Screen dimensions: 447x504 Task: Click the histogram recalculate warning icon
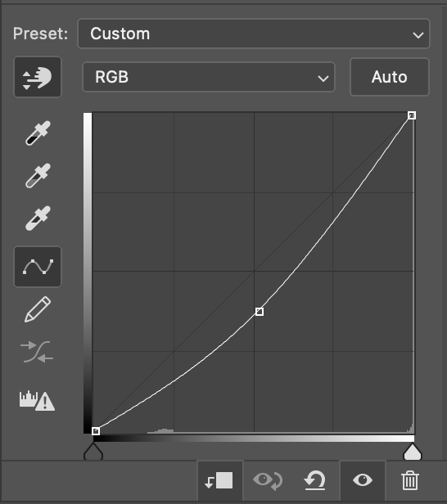coord(37,401)
